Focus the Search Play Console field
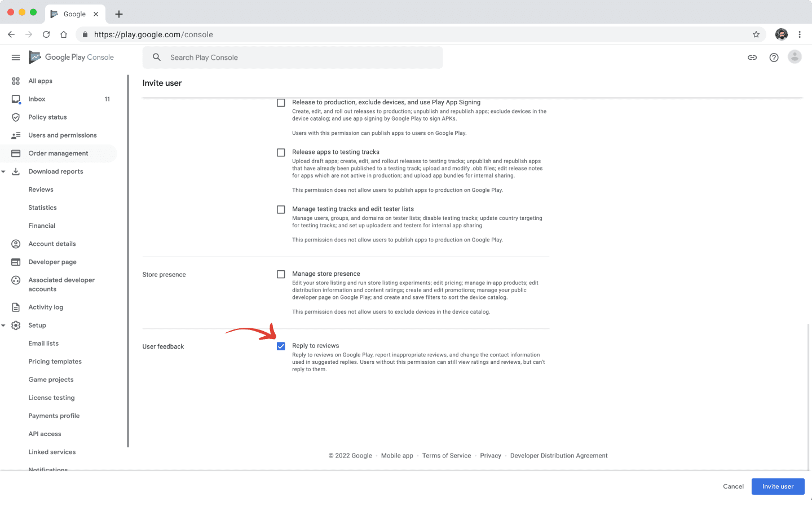The width and height of the screenshot is (812, 506). pos(293,58)
